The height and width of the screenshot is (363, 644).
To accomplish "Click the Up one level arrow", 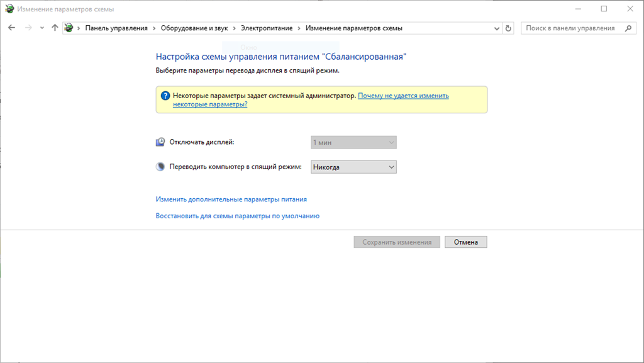I will click(x=55, y=28).
